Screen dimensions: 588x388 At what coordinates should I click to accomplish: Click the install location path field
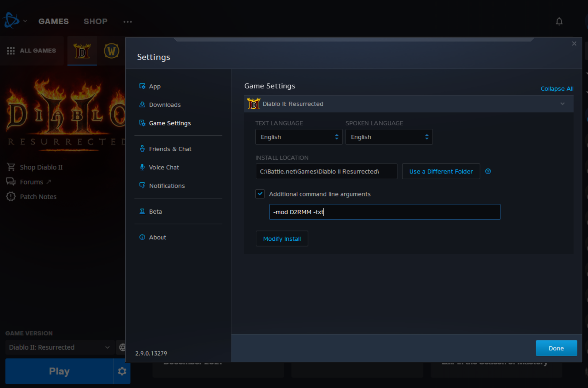tap(326, 171)
